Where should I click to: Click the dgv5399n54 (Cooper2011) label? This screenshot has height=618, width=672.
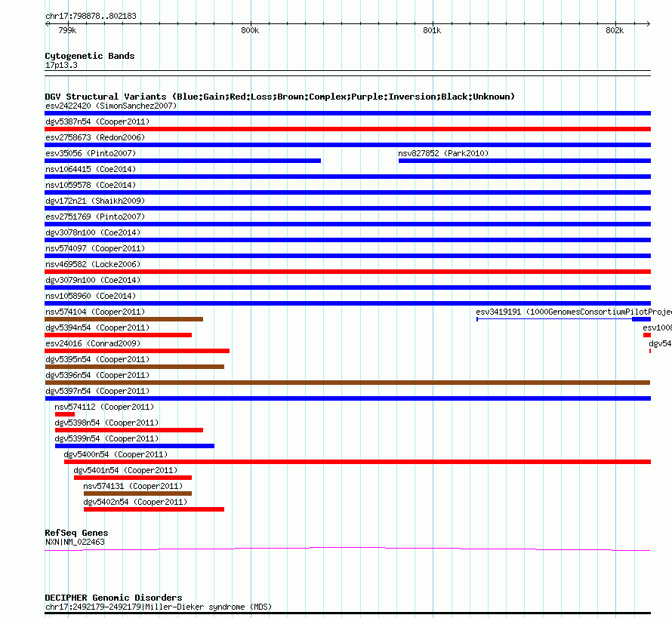(x=106, y=438)
